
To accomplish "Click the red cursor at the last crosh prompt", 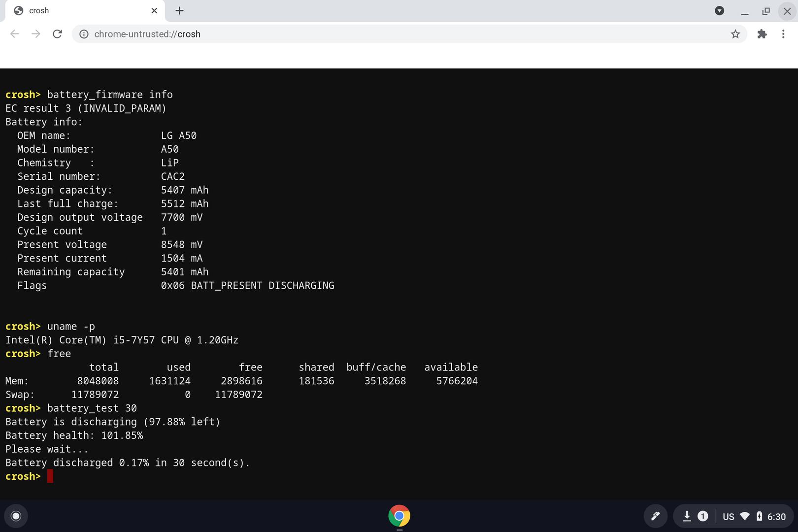I will [x=50, y=476].
